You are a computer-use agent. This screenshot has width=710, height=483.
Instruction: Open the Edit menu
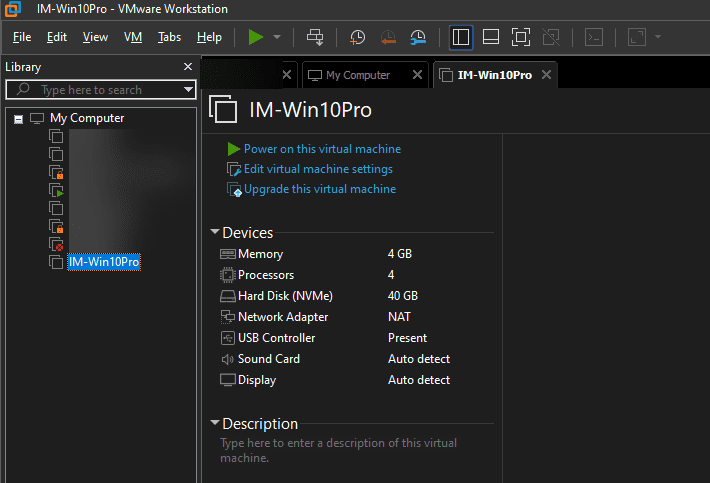pyautogui.click(x=57, y=37)
